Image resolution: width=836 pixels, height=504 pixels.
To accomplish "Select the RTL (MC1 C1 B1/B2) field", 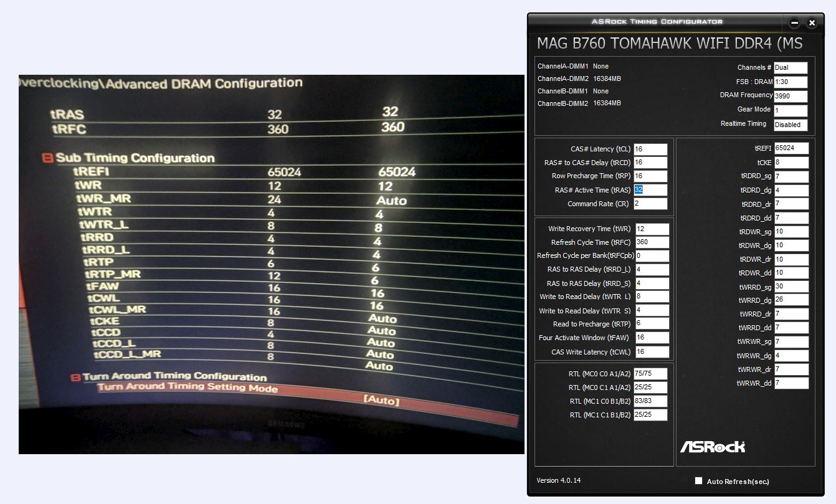I will coord(650,415).
